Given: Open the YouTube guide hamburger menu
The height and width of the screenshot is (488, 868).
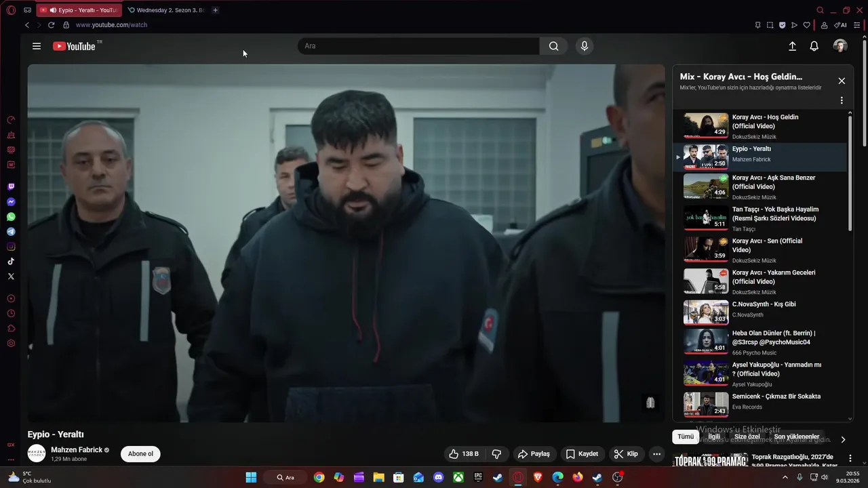Looking at the screenshot, I should (37, 46).
